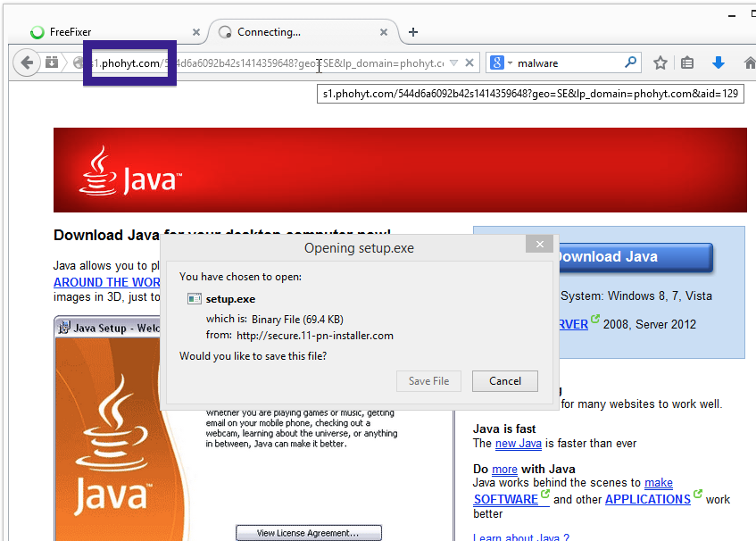
Task: Go back using the browser back arrow
Action: click(27, 62)
